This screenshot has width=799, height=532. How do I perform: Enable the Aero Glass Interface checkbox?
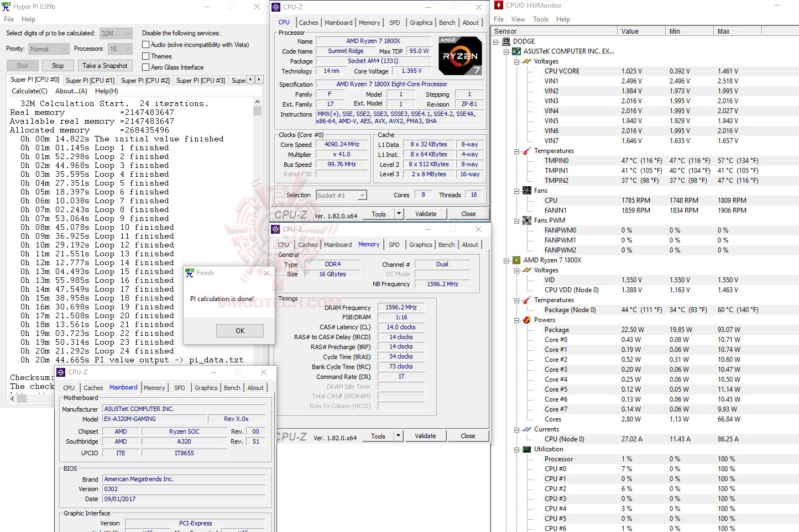point(146,67)
